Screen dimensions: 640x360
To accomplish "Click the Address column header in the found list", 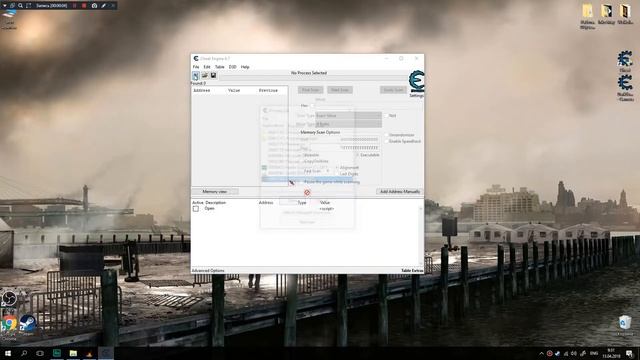I will tap(202, 90).
